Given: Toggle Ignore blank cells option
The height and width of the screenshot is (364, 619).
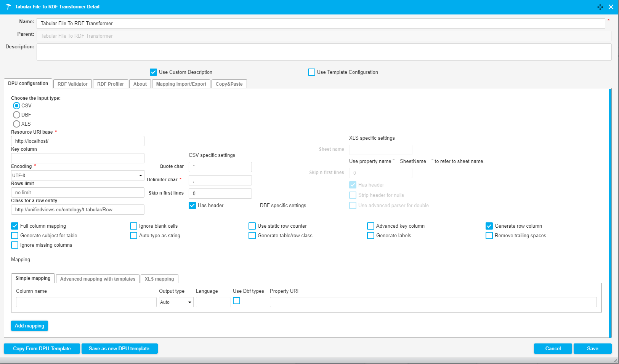Looking at the screenshot, I should (134, 226).
